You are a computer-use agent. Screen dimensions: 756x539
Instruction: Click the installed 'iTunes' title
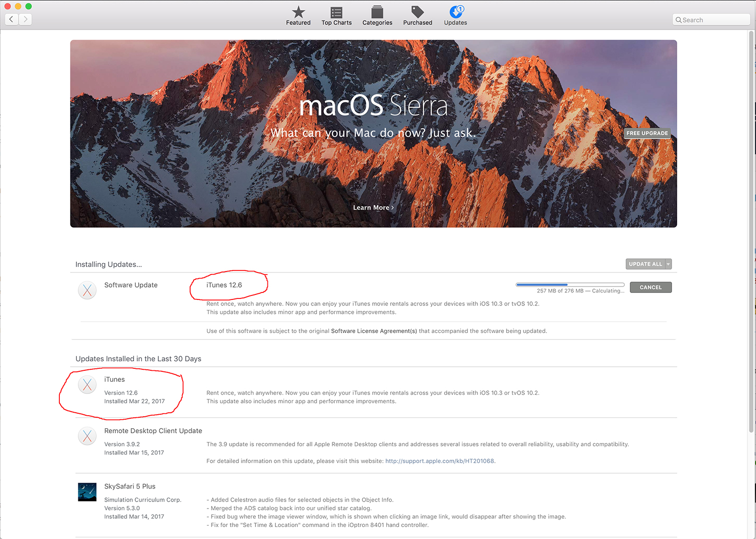114,379
